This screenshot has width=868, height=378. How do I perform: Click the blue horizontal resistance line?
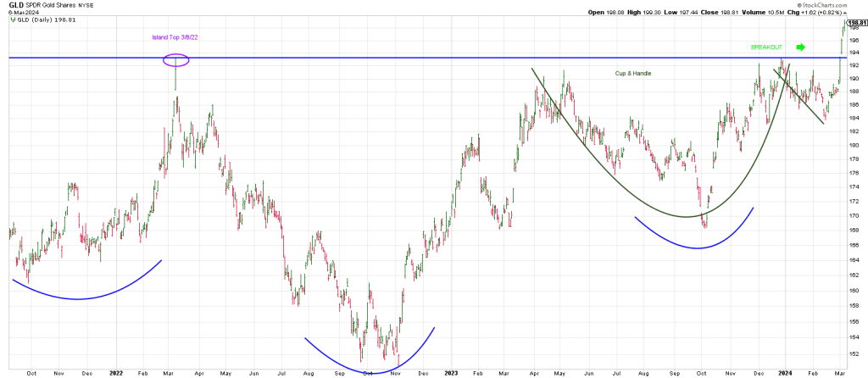pos(424,58)
